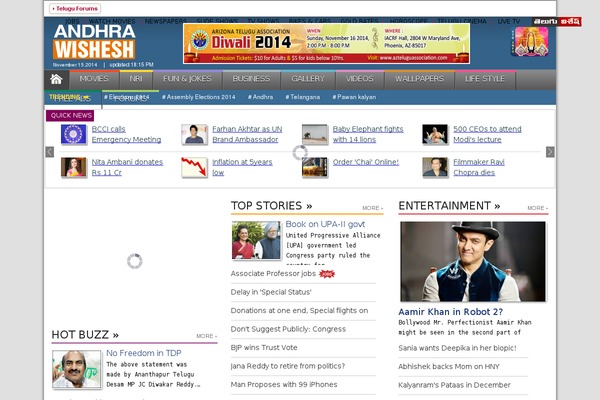Open the red Jobs badge icon
Viewport: 600px width, 400px height.
[x=327, y=274]
